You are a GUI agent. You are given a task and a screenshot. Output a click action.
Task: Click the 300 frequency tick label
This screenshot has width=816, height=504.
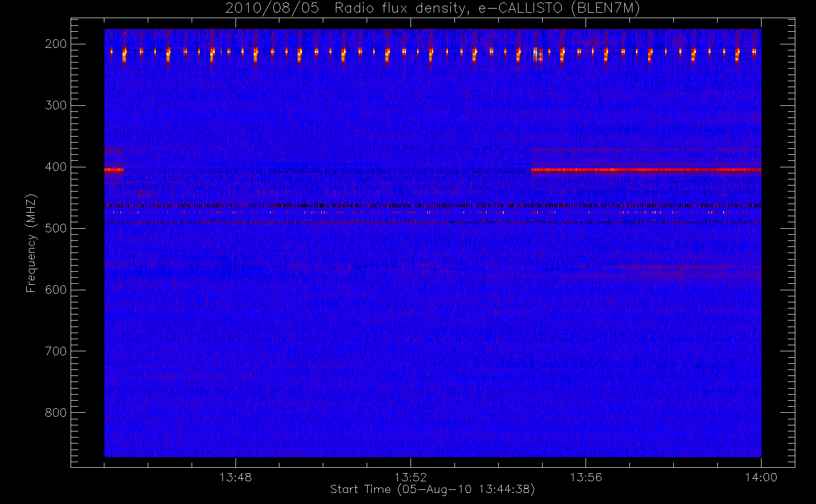tap(56, 105)
